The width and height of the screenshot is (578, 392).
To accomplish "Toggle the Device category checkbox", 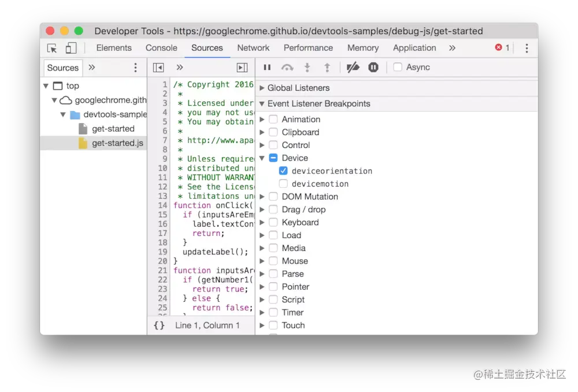I will pyautogui.click(x=273, y=158).
